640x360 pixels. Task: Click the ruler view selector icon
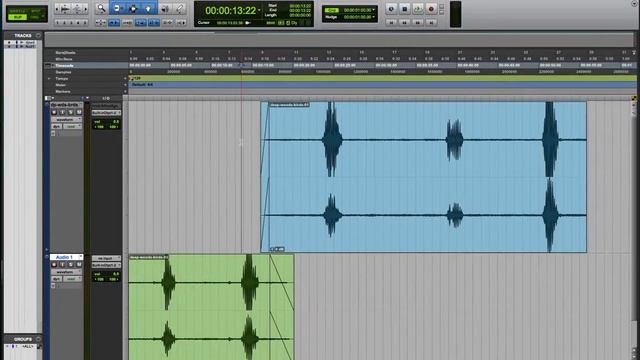point(49,98)
